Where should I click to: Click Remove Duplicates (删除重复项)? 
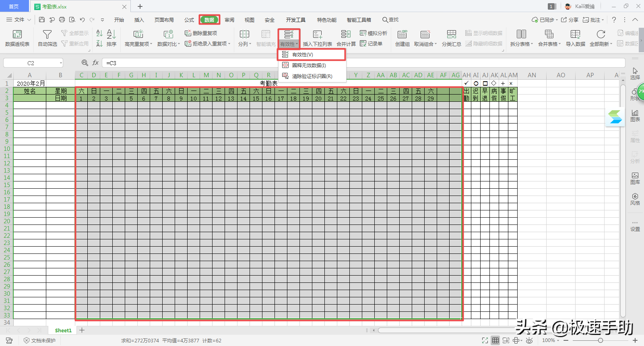201,33
